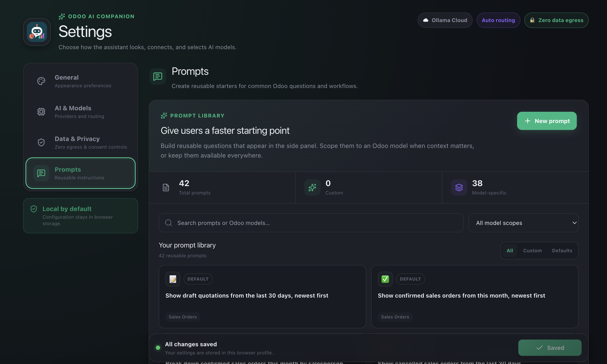Click the Odoo AI Companion robot logo
The image size is (607, 364).
(x=37, y=32)
